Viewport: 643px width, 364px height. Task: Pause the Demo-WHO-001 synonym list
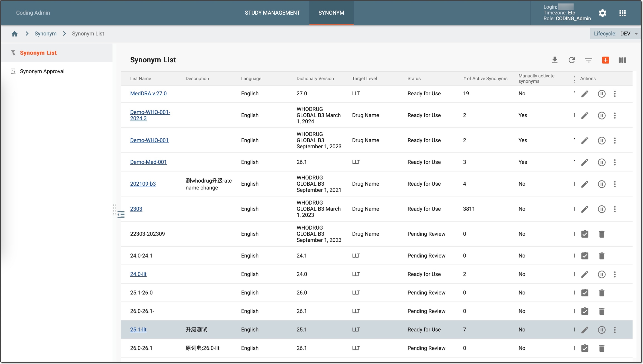tap(602, 141)
